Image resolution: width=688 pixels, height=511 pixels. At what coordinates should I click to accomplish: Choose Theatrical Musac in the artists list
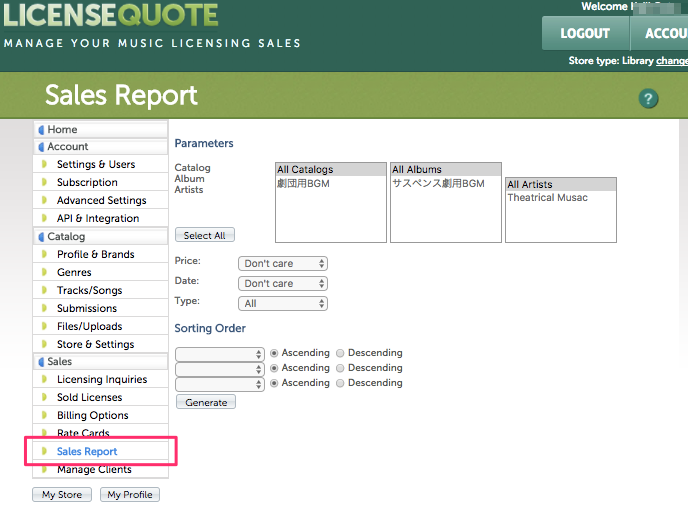(x=547, y=198)
